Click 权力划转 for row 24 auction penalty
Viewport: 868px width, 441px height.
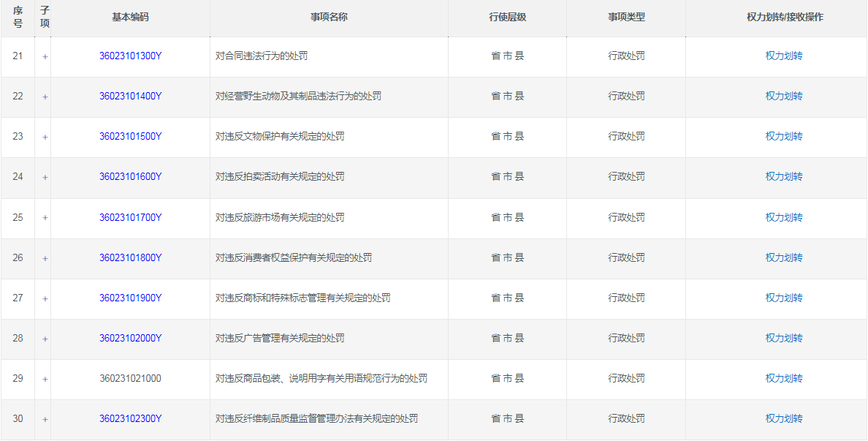tap(783, 176)
